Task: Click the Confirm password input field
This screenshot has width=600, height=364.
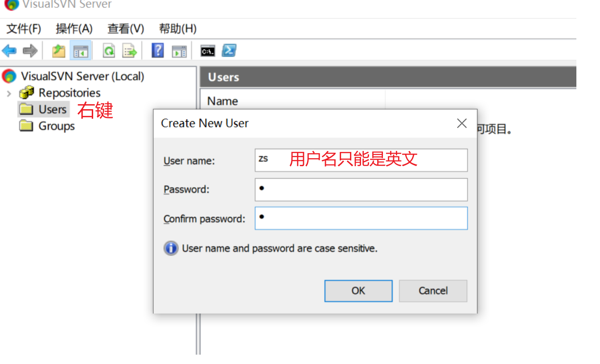Action: (361, 218)
